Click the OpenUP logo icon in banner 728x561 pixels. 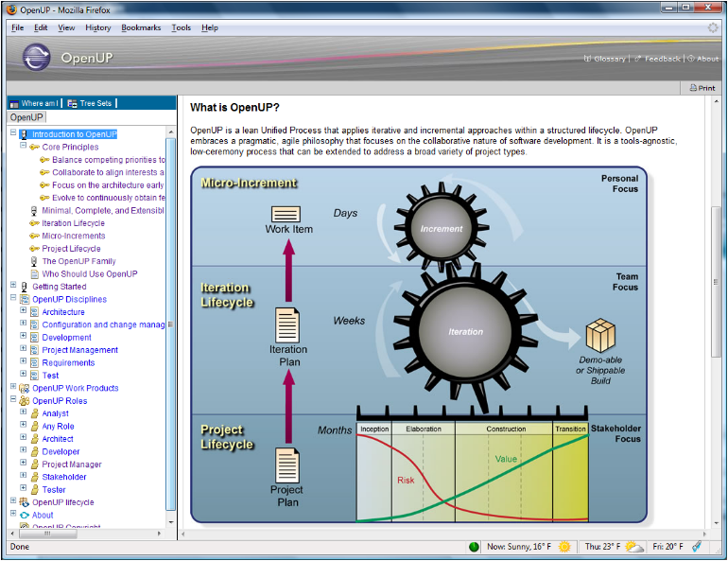coord(36,57)
